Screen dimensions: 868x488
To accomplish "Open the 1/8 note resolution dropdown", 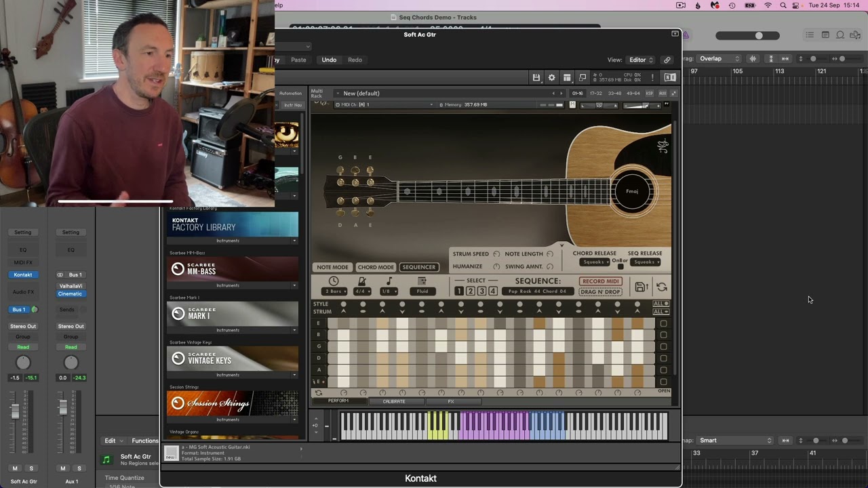I will click(x=389, y=291).
